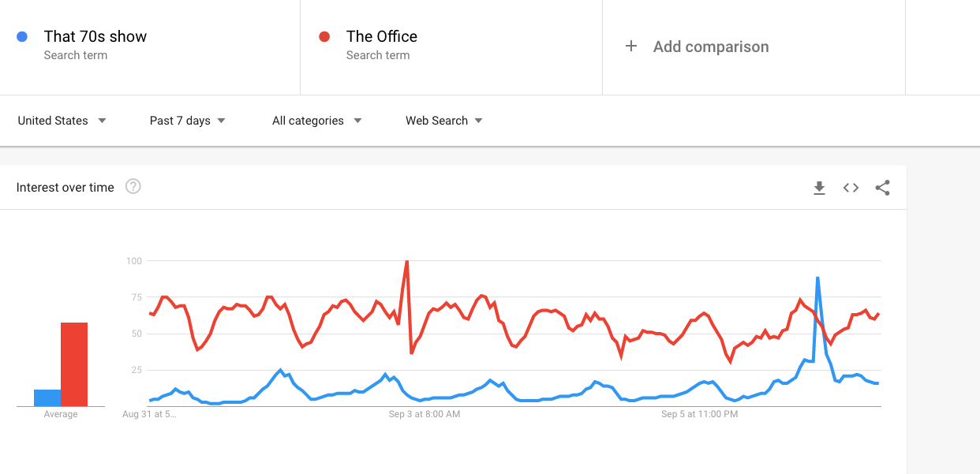Expand the United States region dropdown
The width and height of the screenshot is (980, 474).
pyautogui.click(x=62, y=121)
